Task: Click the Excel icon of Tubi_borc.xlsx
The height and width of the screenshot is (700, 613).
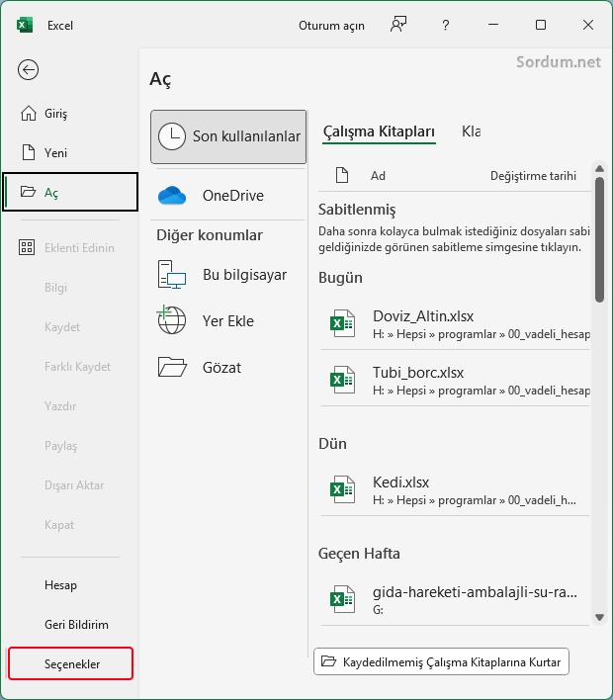Action: click(342, 380)
